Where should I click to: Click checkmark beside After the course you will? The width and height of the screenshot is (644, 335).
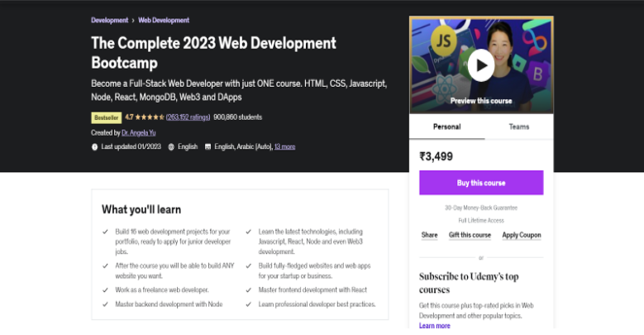point(105,266)
